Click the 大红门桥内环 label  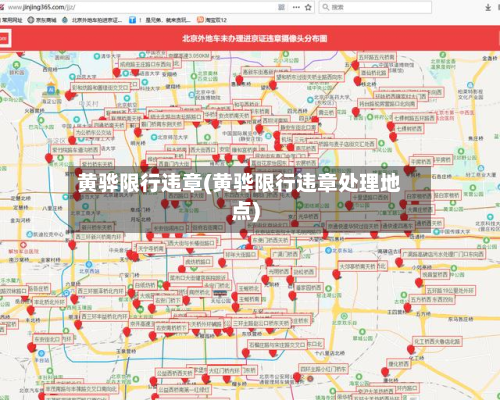(x=224, y=370)
